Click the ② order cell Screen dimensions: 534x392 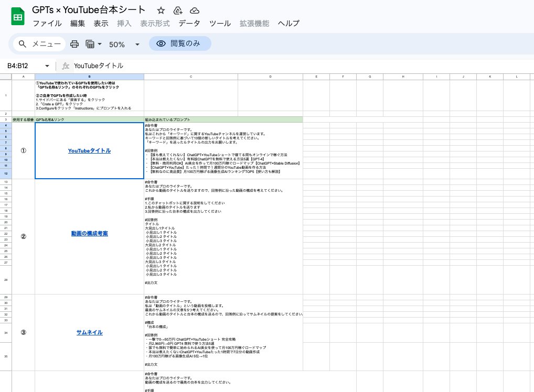point(24,236)
